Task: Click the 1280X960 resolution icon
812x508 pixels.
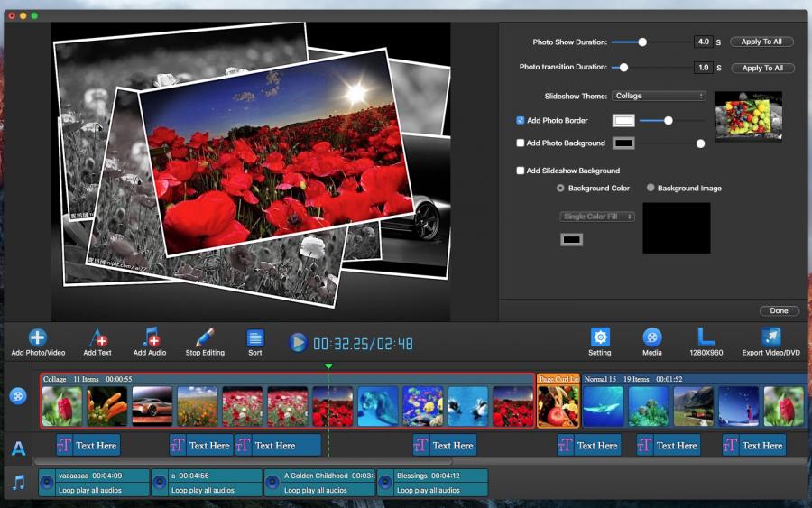Action: [706, 337]
